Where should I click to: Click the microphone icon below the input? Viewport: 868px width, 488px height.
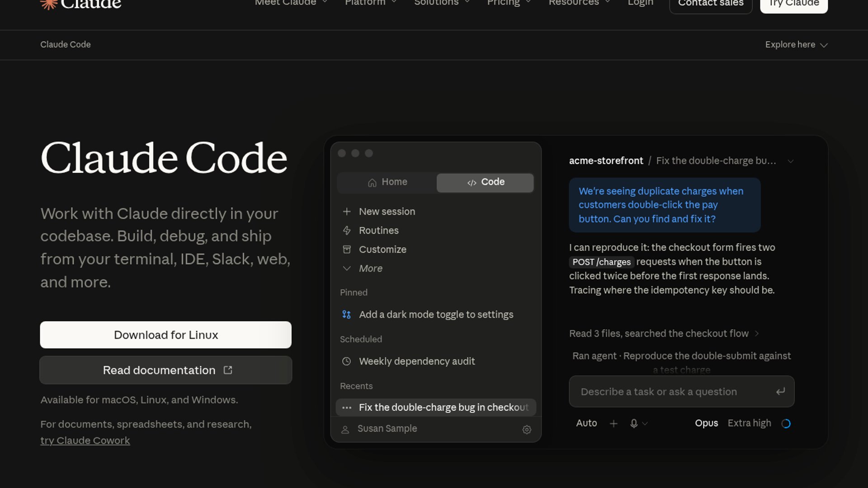point(634,423)
